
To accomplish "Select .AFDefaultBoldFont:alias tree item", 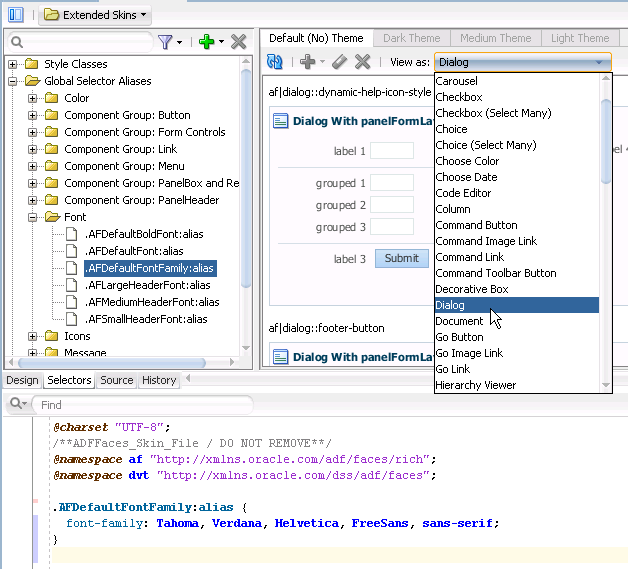I will point(144,234).
